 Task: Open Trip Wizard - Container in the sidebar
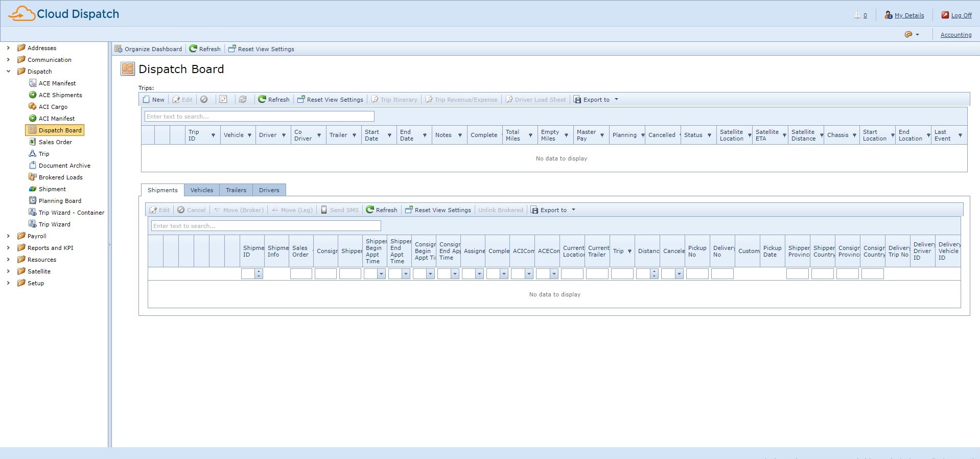[x=71, y=213]
